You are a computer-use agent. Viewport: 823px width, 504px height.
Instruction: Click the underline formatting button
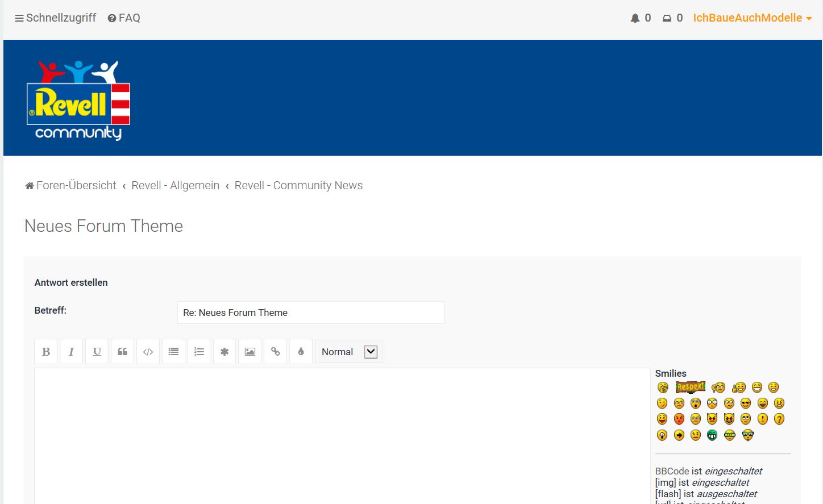tap(97, 352)
